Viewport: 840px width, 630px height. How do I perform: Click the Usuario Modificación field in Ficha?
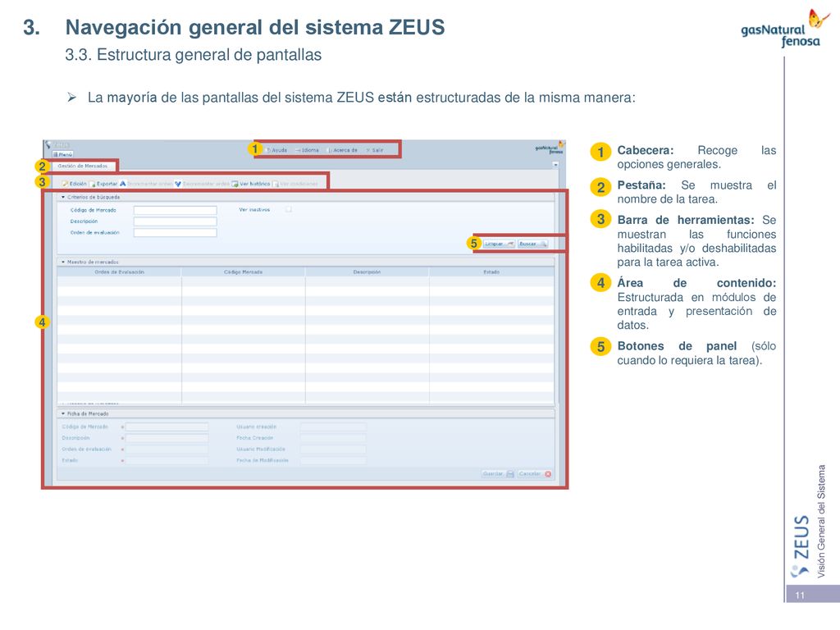click(x=333, y=450)
